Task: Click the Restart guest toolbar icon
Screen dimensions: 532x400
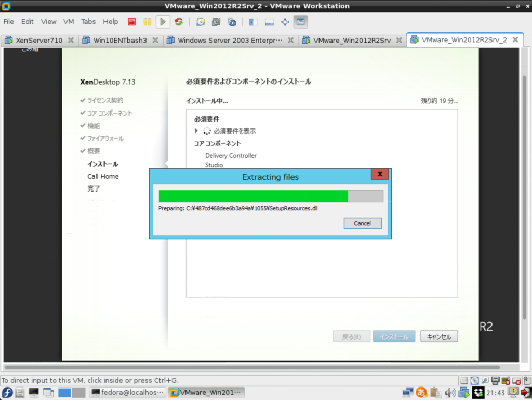Action: click(x=179, y=22)
